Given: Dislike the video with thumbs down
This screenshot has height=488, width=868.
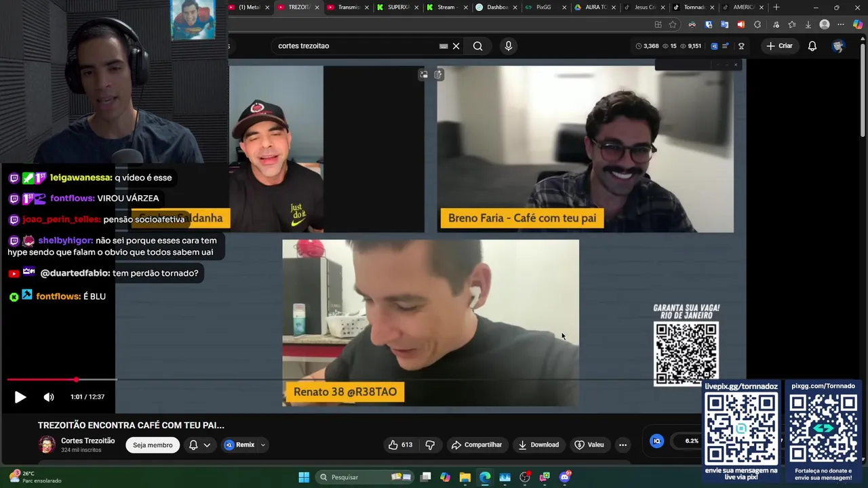Looking at the screenshot, I should point(430,445).
